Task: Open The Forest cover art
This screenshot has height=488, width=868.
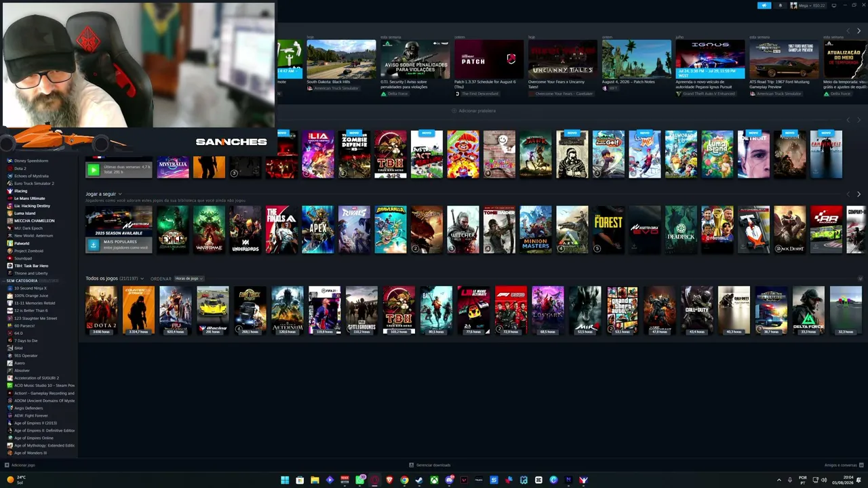Action: pos(608,230)
